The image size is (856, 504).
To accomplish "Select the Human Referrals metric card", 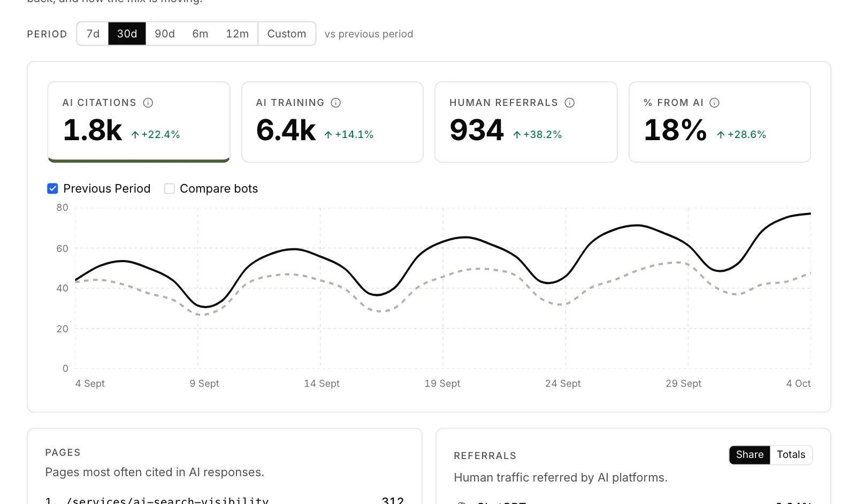I will [526, 122].
